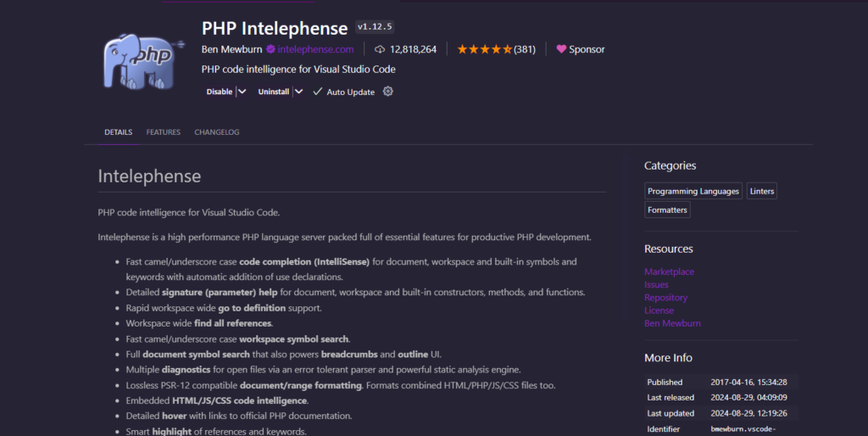Open the Marketplace resource link
The image size is (868, 436).
669,271
